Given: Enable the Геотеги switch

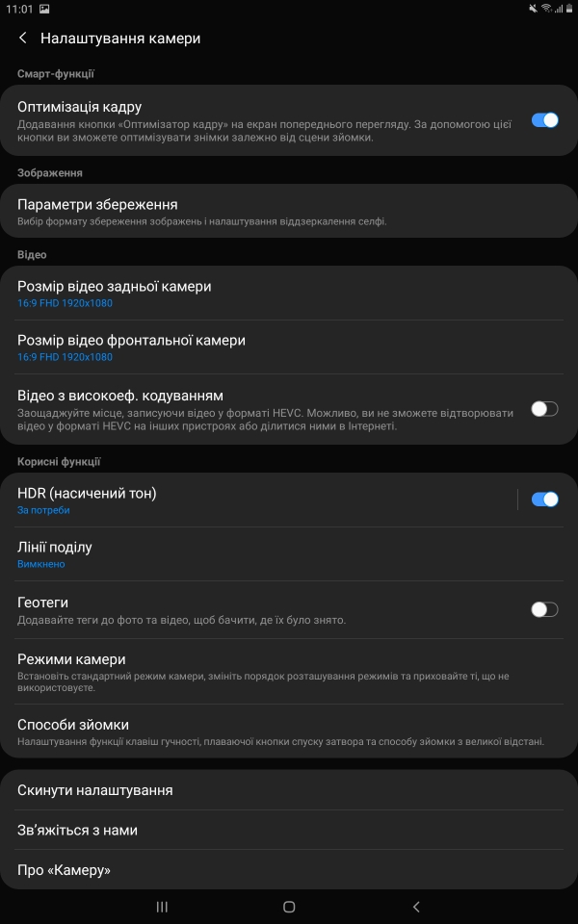Looking at the screenshot, I should (544, 609).
